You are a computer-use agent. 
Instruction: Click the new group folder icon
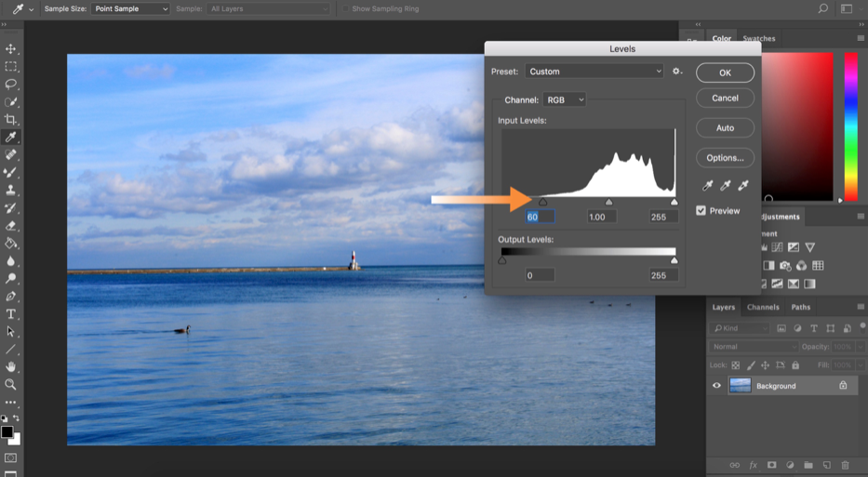(808, 466)
